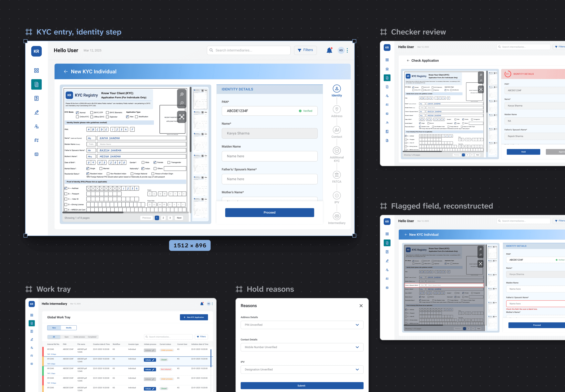
Task: Click ID card icon in KYC entry sidebar
Action: (x=36, y=154)
